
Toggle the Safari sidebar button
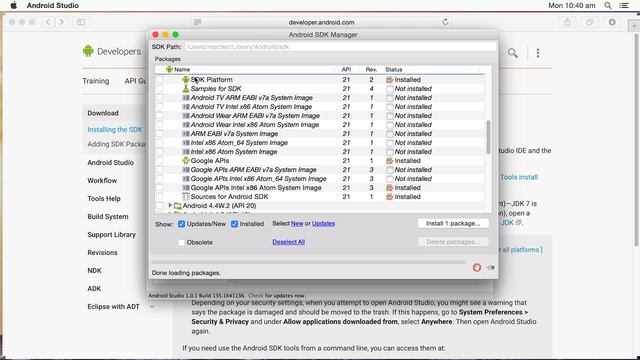[81, 22]
